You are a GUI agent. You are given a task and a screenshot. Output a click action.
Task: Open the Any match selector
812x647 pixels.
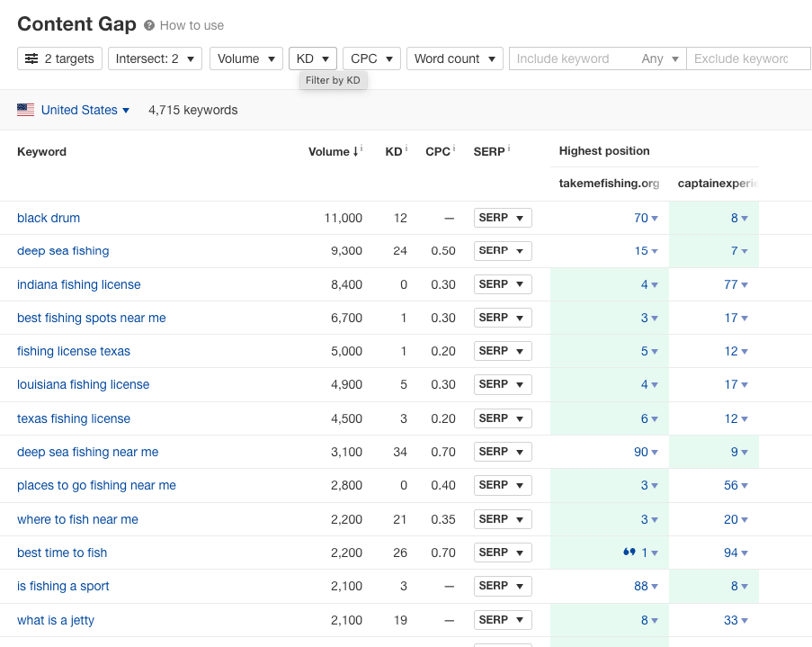click(x=660, y=58)
